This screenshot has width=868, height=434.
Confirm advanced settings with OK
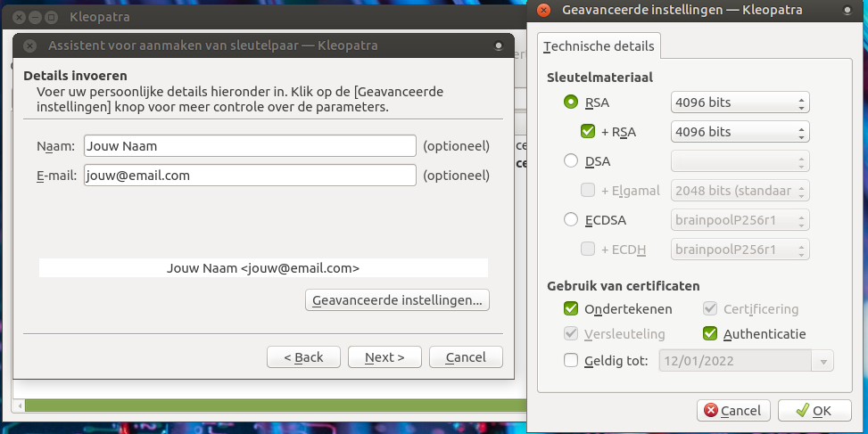tap(814, 411)
